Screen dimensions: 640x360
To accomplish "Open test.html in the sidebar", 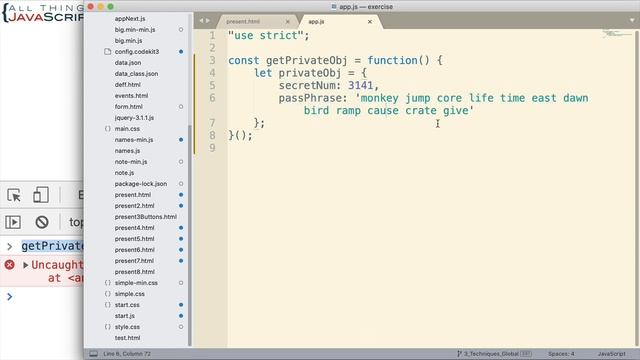I will click(127, 338).
